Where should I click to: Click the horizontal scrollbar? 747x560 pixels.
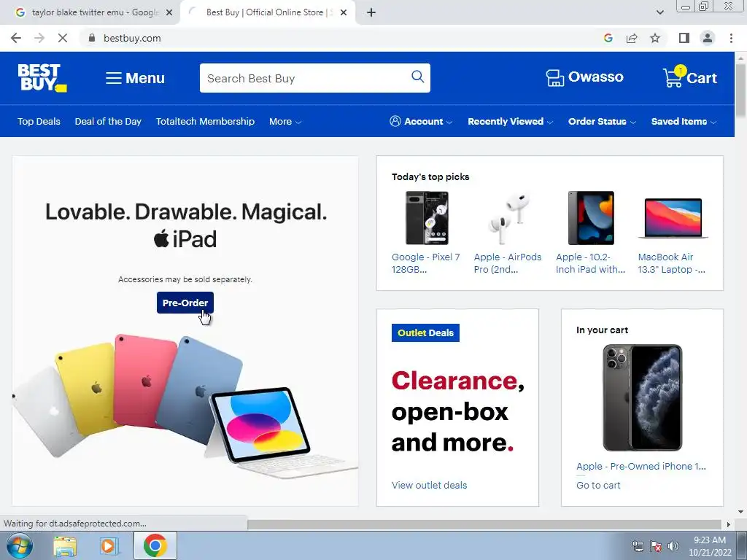click(486, 524)
